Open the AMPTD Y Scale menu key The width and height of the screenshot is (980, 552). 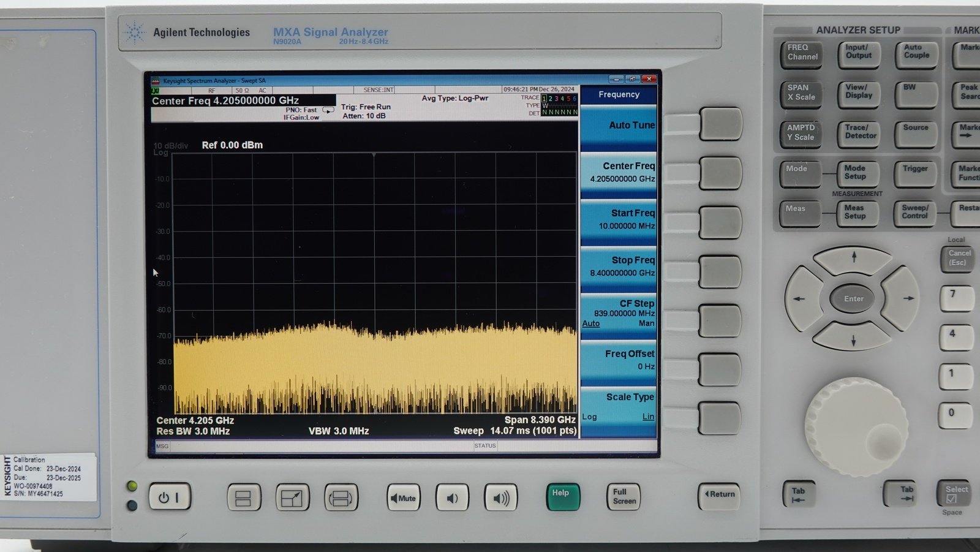click(801, 134)
